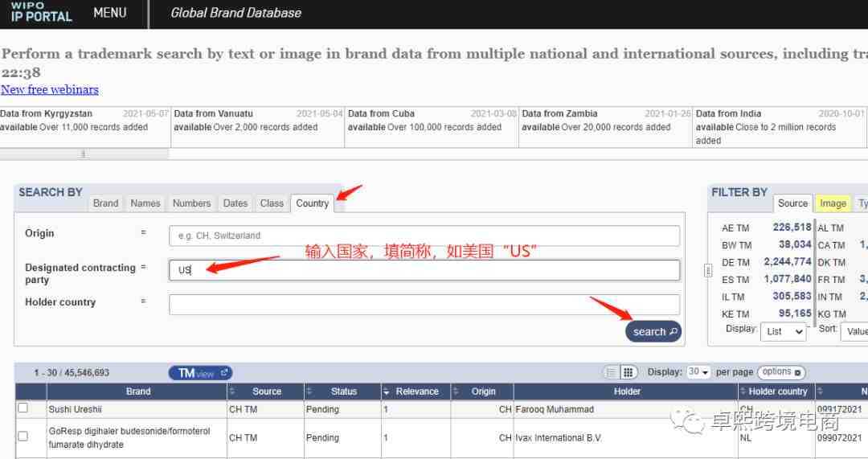
Task: Check the Sushi Ureshii row checkbox
Action: click(x=23, y=408)
